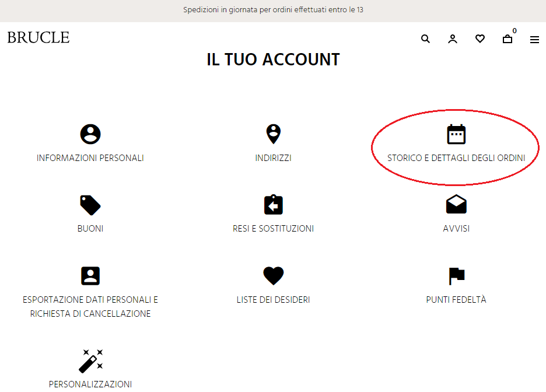Click the Personalizzazioni magic wand icon
Viewport: 546px width, 392px height.
point(90,360)
